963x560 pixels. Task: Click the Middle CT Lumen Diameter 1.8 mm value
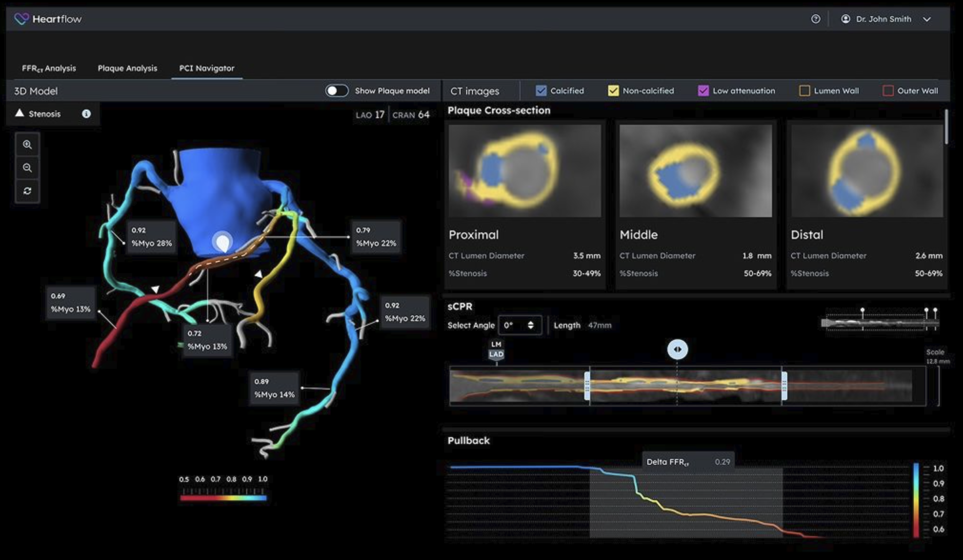[x=757, y=256]
